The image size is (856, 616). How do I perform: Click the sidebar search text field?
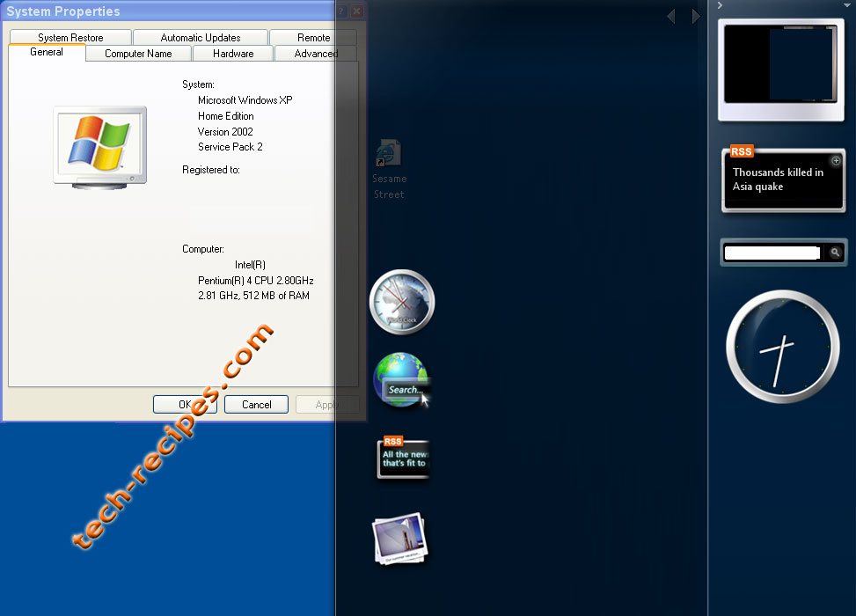pyautogui.click(x=772, y=253)
